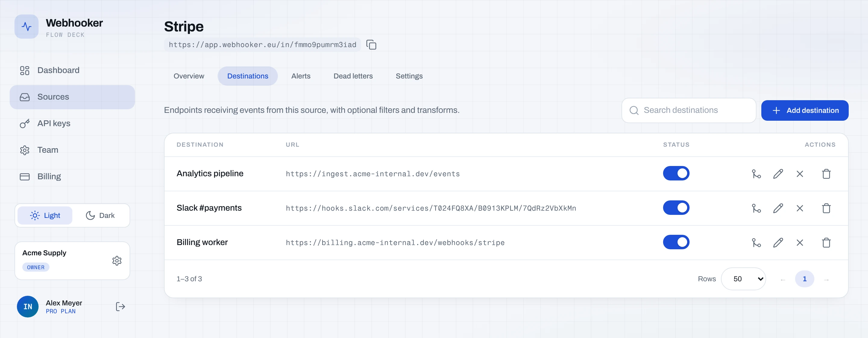Switch to the Overview tab

tap(189, 76)
